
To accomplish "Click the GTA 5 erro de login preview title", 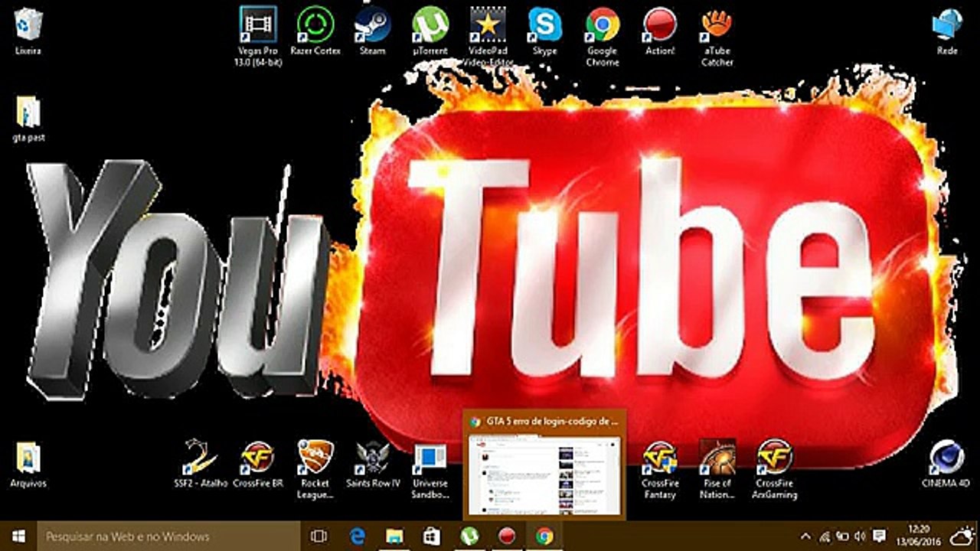I will tap(551, 421).
